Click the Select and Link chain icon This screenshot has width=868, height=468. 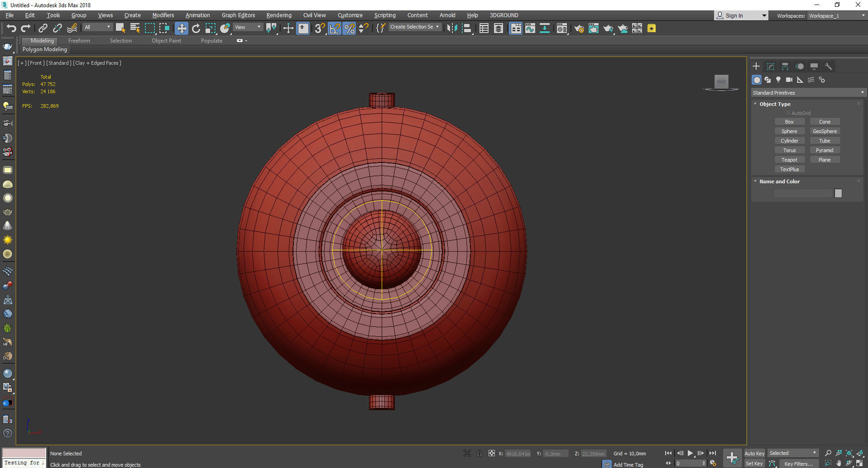43,29
